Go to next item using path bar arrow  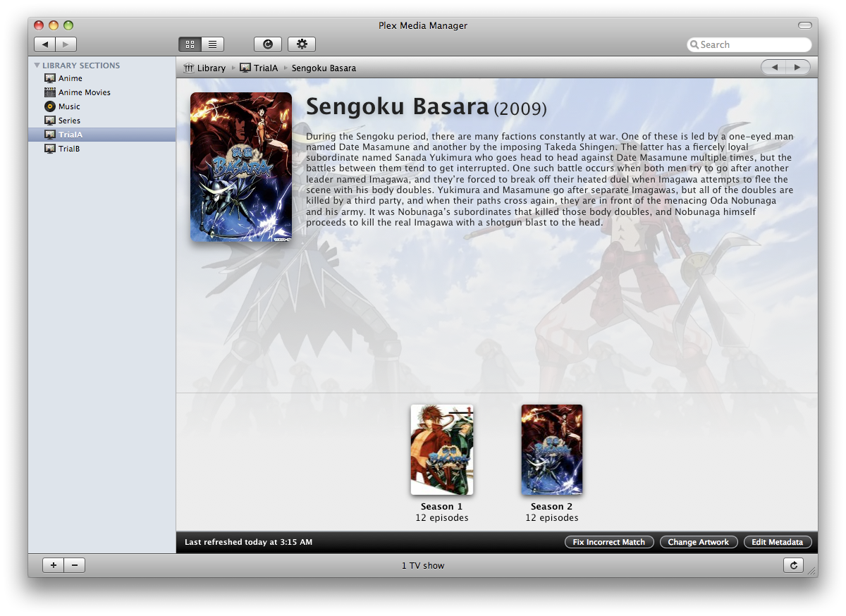[798, 67]
